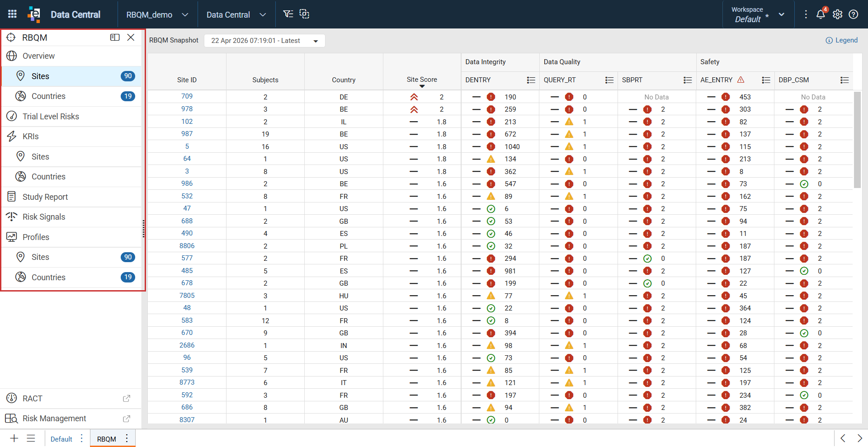The image size is (868, 447).
Task: Sort by Site Score column arrow
Action: coord(422,86)
